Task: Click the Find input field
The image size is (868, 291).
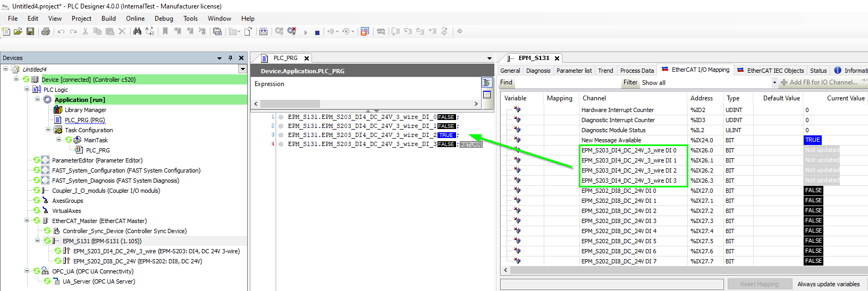Action: click(x=568, y=82)
